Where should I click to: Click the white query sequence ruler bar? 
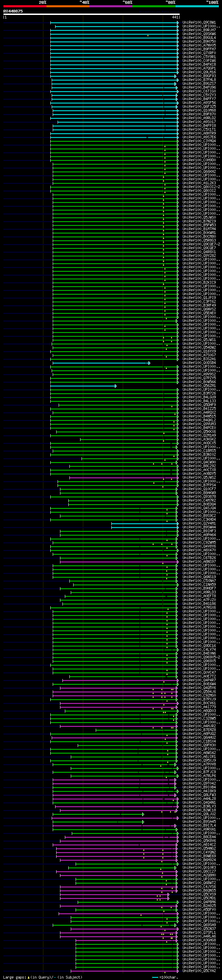pos(92,14)
